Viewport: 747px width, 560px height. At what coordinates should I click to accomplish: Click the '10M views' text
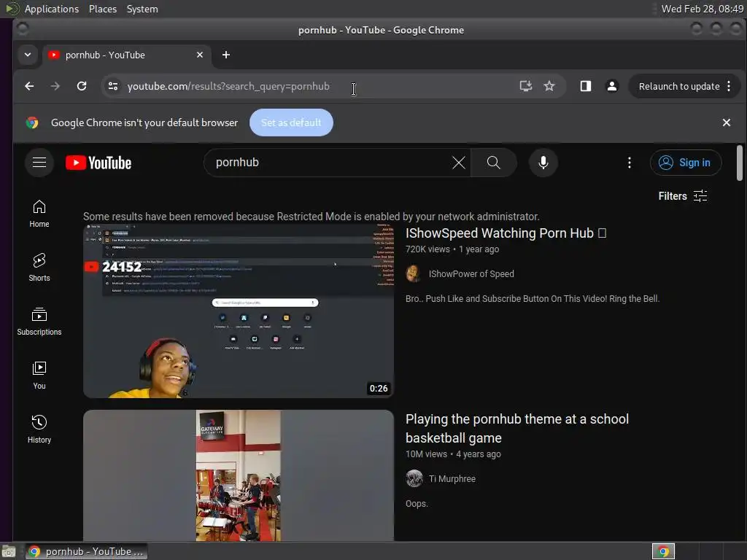pos(426,454)
